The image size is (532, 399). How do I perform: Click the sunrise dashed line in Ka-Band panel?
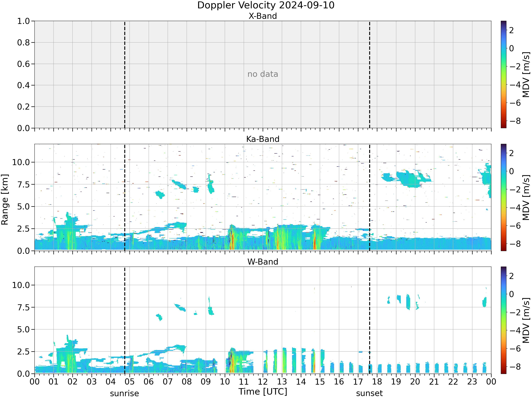(125, 197)
